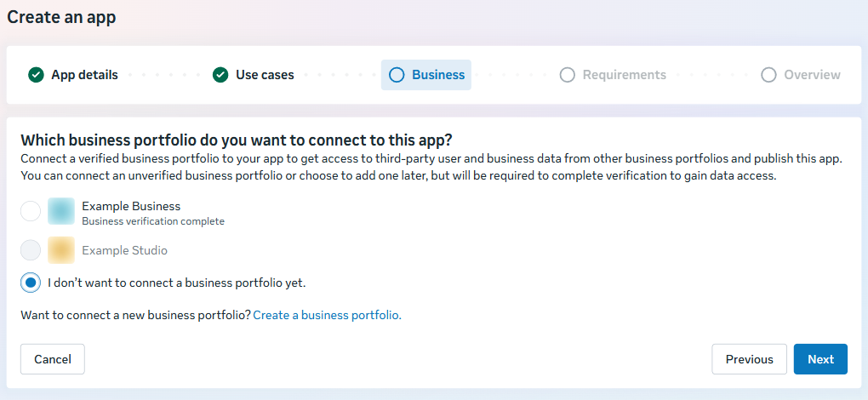Go back with the Previous button

coord(750,359)
